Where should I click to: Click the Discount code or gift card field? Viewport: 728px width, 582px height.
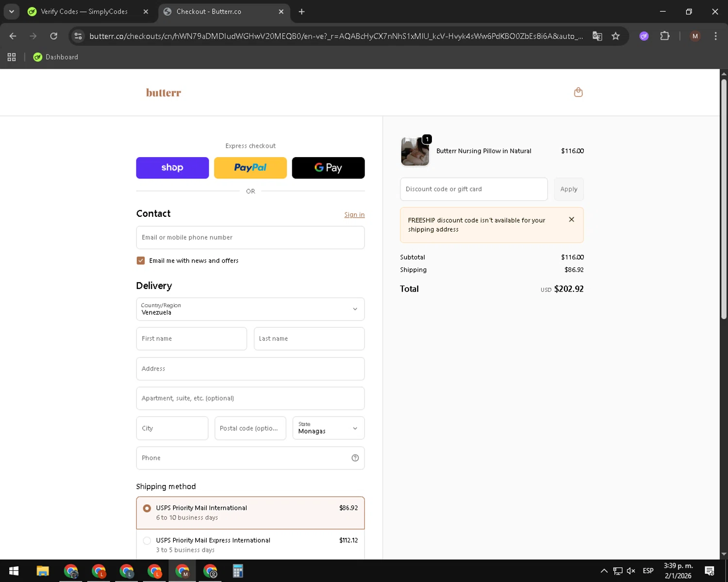pos(474,189)
